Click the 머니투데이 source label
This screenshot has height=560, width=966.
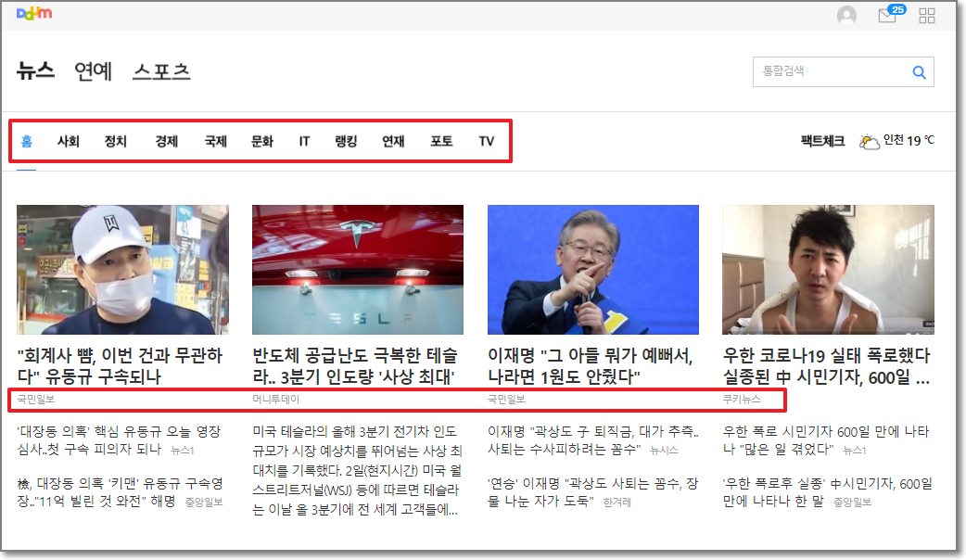click(x=276, y=400)
